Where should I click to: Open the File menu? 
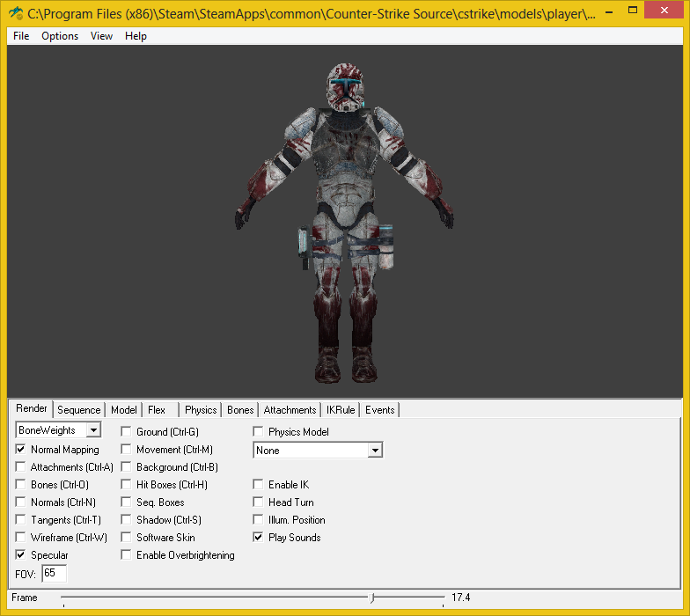21,36
